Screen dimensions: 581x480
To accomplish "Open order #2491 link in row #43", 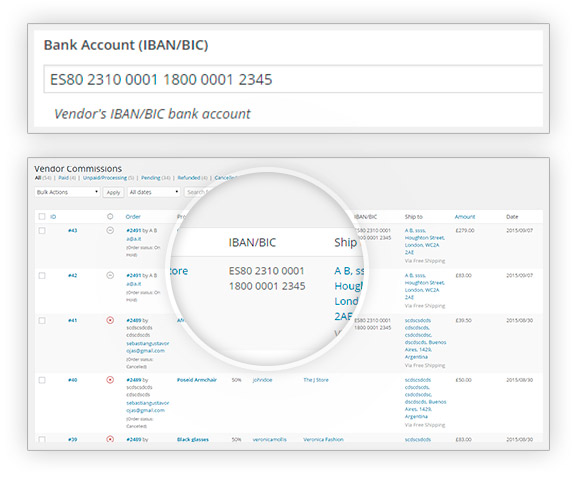I will (x=134, y=231).
